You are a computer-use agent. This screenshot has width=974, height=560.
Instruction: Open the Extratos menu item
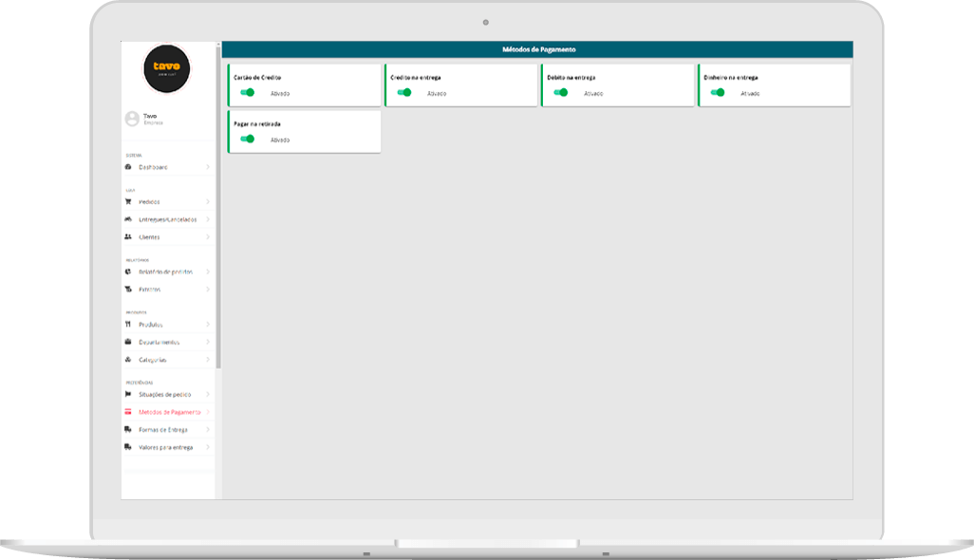(150, 289)
